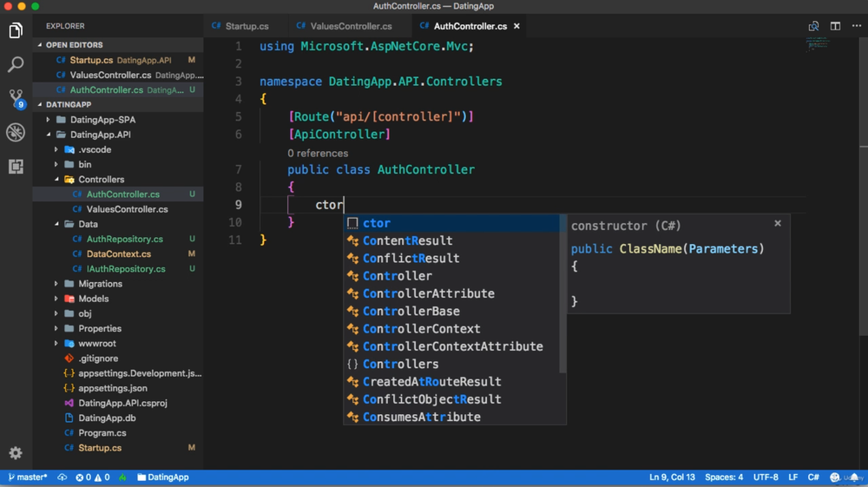Viewport: 868px width, 487px height.
Task: Expand the Properties folder
Action: pos(118,328)
